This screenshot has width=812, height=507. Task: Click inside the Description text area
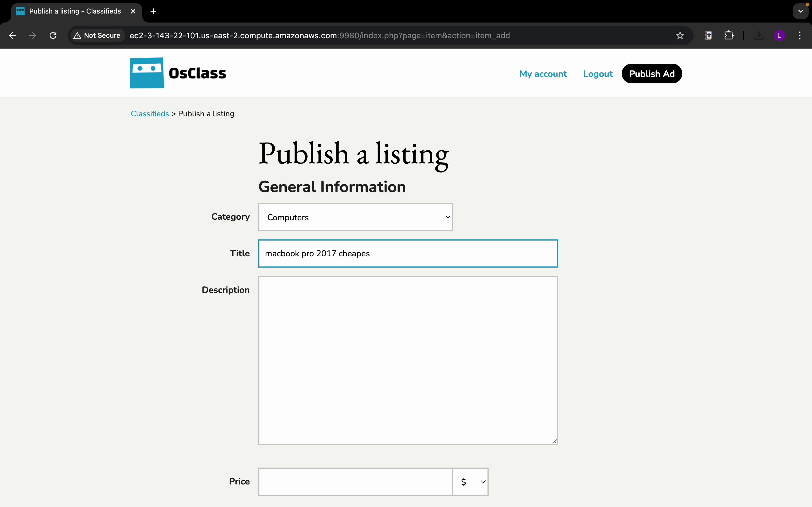(408, 360)
